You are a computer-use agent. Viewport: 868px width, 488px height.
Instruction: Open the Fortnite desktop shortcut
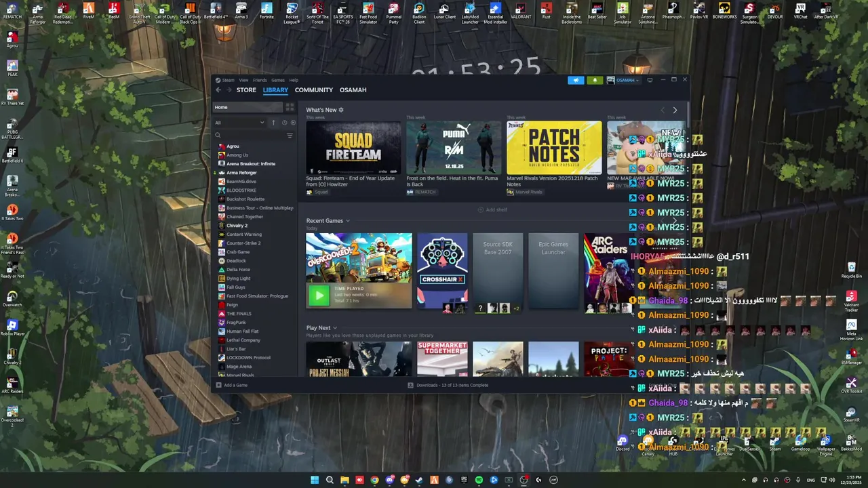pyautogui.click(x=267, y=12)
